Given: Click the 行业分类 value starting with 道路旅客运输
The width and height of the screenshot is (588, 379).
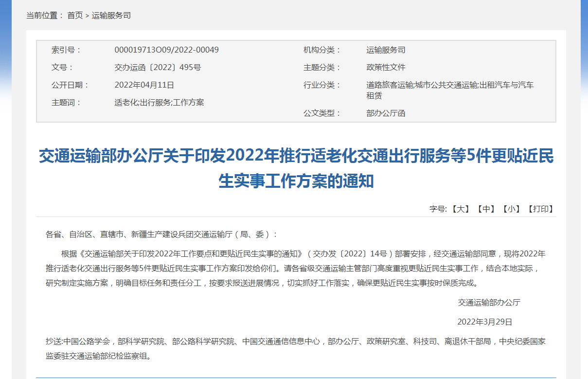Looking at the screenshot, I should click(x=449, y=86).
